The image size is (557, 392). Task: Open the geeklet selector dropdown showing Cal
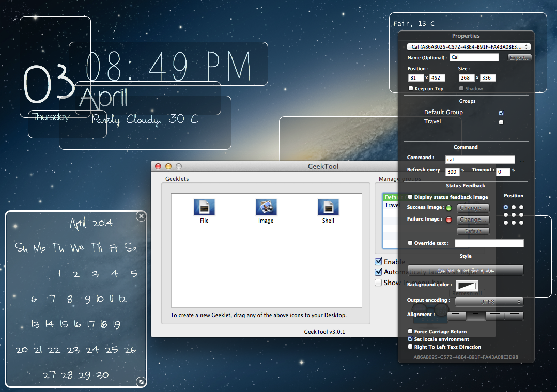click(x=469, y=46)
